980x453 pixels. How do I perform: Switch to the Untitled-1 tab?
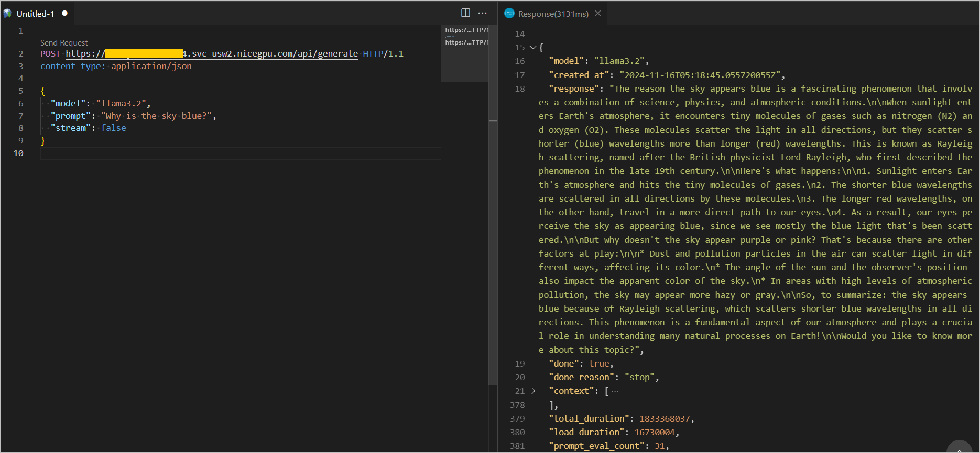[x=35, y=14]
